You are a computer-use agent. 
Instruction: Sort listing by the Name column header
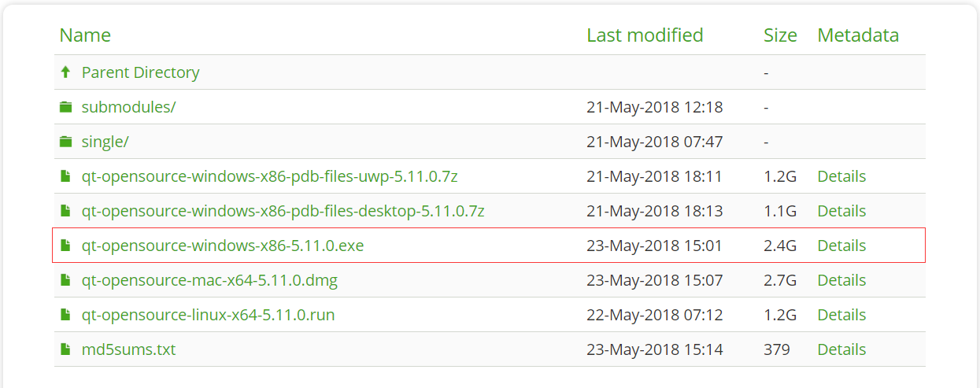pos(85,35)
